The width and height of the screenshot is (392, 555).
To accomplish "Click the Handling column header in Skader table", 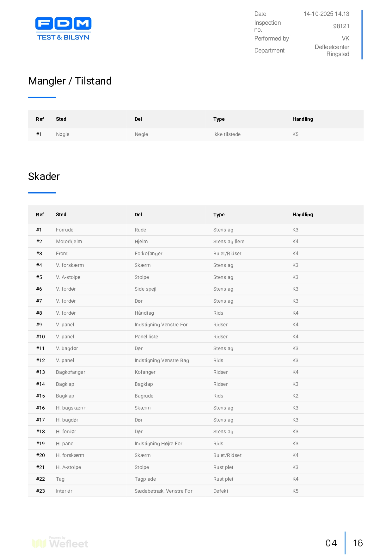I will [x=303, y=215].
